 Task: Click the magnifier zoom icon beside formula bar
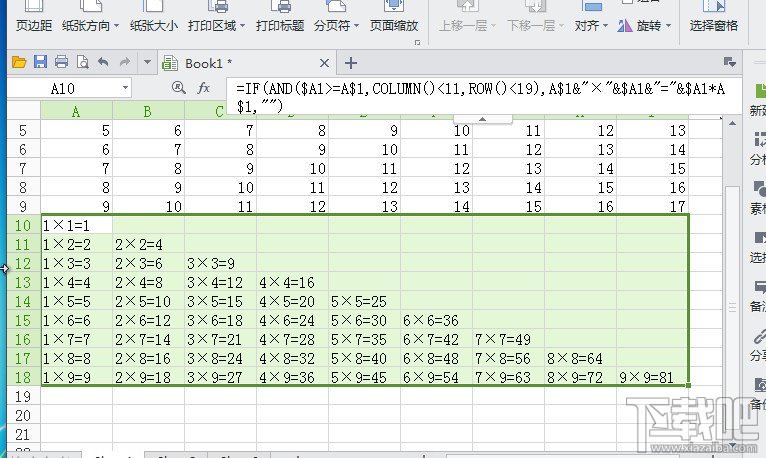tap(179, 88)
